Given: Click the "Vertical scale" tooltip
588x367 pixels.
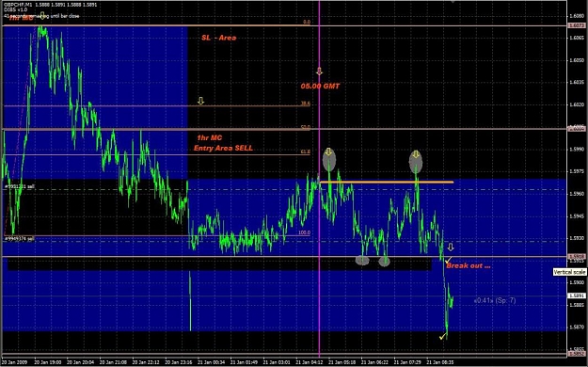Looking at the screenshot, I should coord(569,272).
